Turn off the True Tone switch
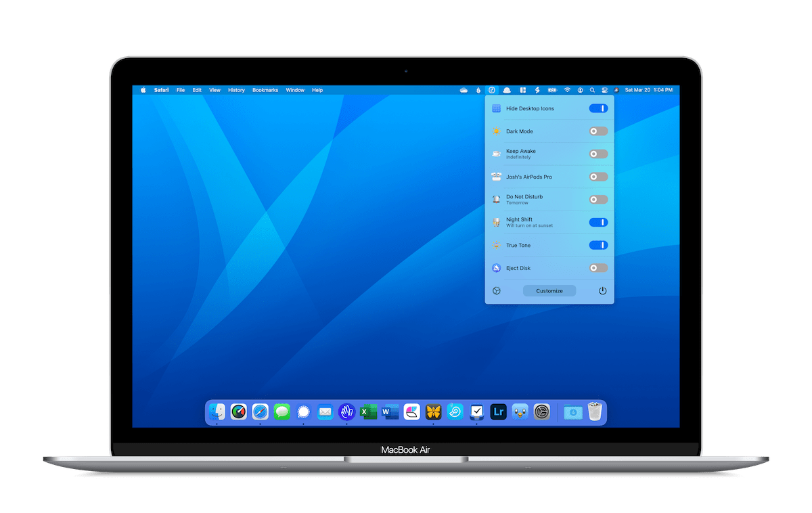The height and width of the screenshot is (513, 812). [598, 245]
